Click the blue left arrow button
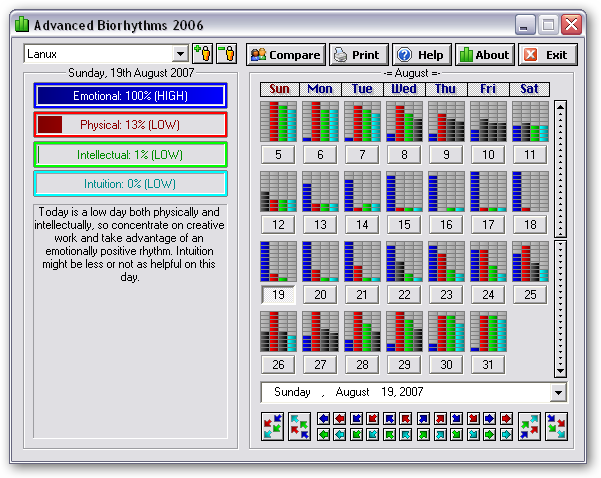The width and height of the screenshot is (601, 478). [x=323, y=418]
